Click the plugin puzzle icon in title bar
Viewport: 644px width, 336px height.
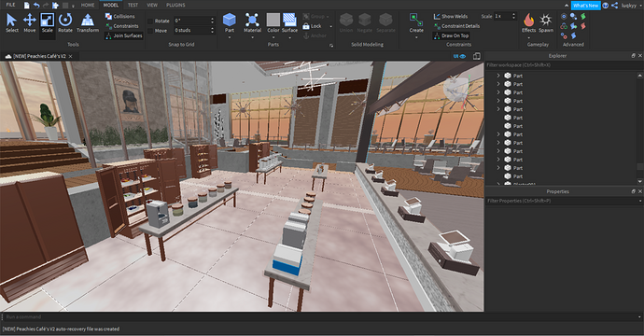55,6
